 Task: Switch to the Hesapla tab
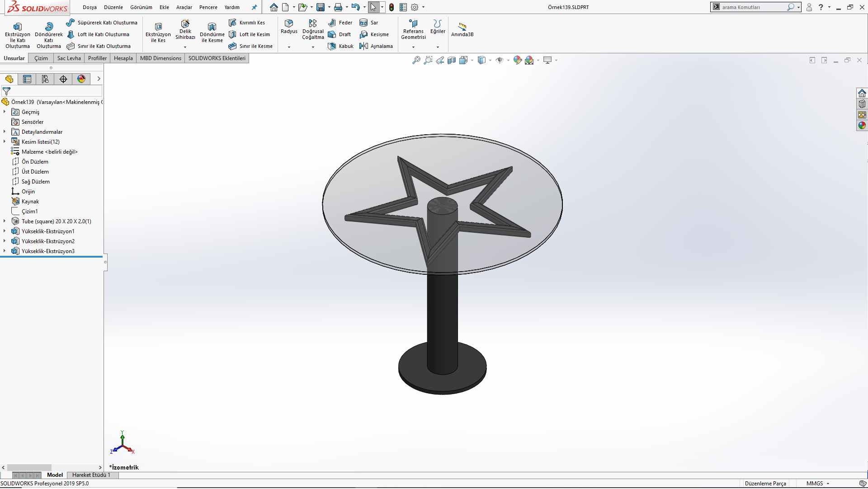(123, 58)
